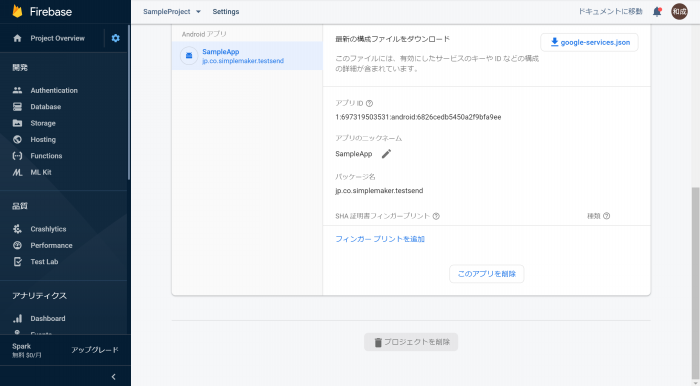Click the アナリティクス section heading

point(40,296)
